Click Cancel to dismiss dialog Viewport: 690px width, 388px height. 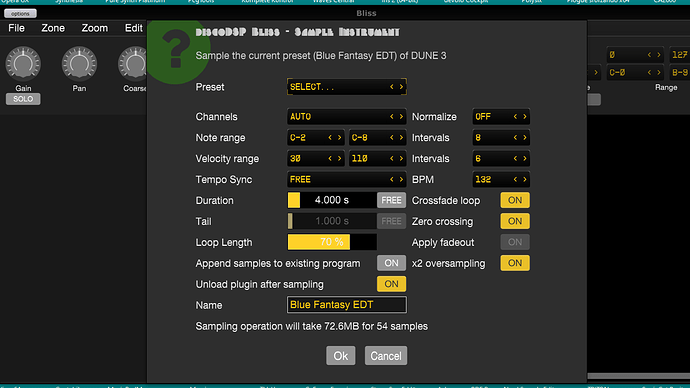click(385, 355)
